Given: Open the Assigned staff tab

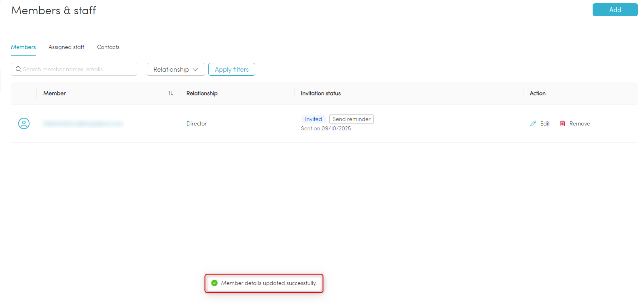Looking at the screenshot, I should pyautogui.click(x=66, y=47).
